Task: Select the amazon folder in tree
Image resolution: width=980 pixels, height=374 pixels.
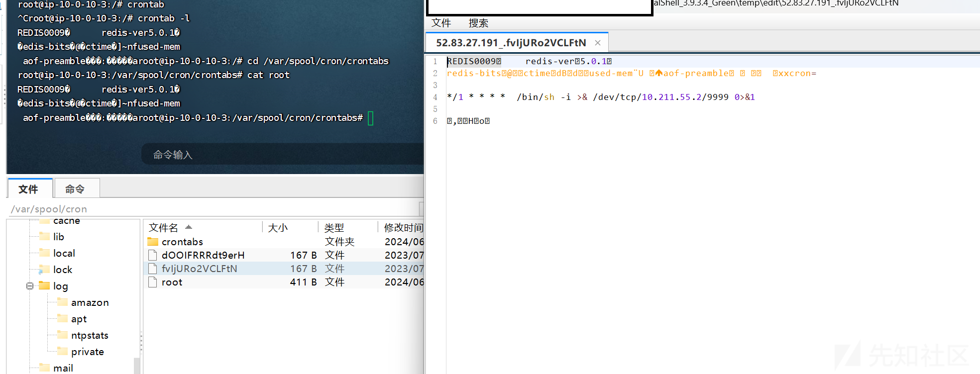Action: tap(90, 302)
